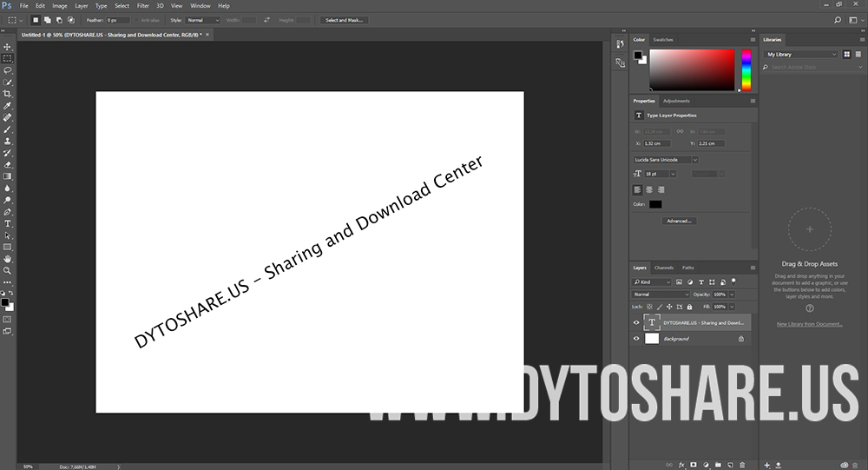Screen dimensions: 868x470
Task: Expand the My Library dropdown
Action: coord(800,54)
